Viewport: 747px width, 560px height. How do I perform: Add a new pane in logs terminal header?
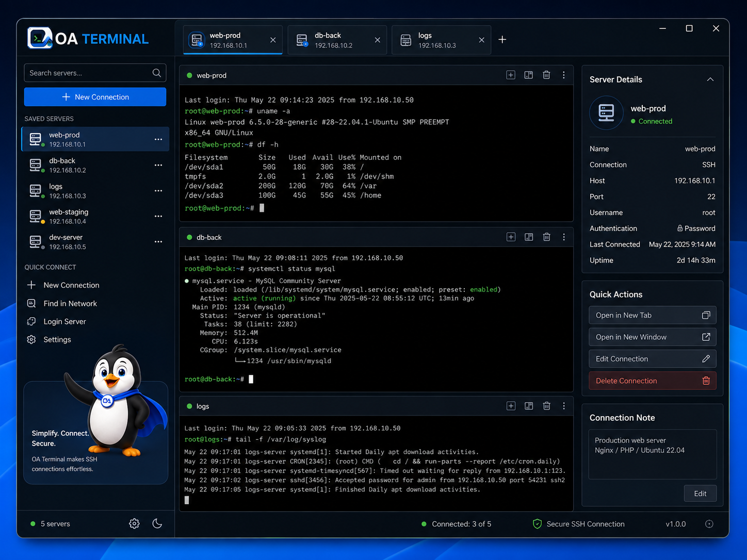pos(511,406)
